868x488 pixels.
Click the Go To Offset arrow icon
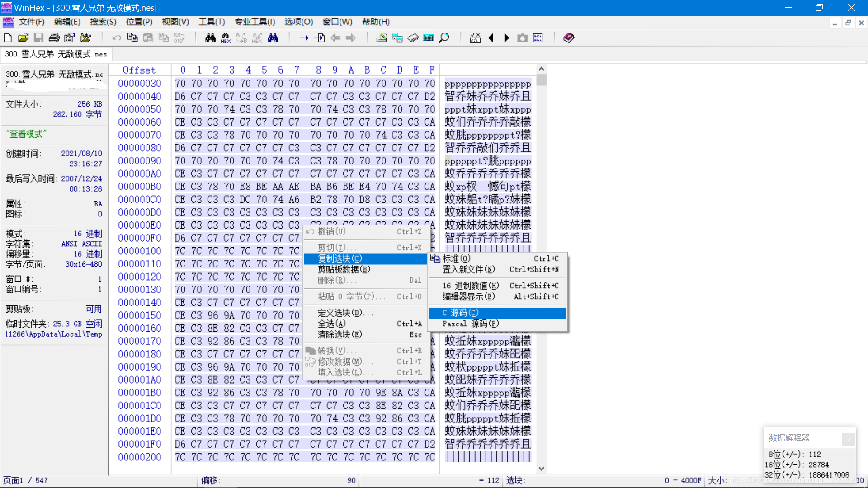click(x=304, y=38)
